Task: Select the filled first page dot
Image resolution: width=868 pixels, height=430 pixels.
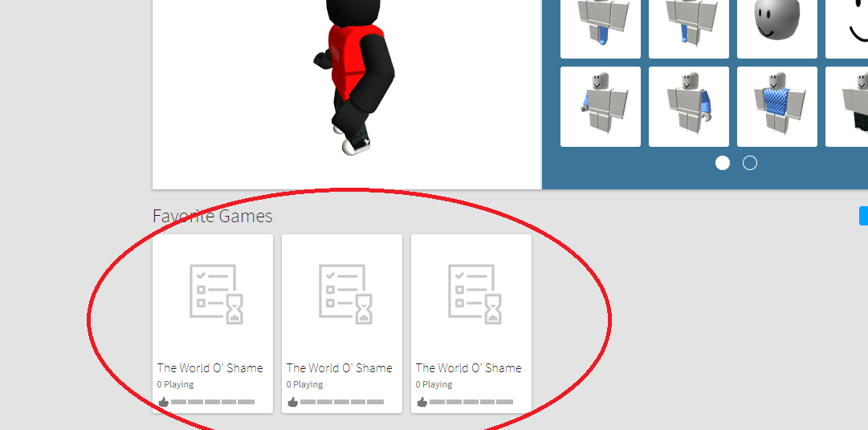Action: click(723, 163)
